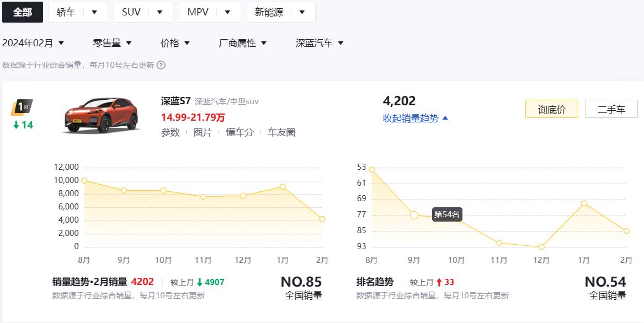Click the red up arrow beside 33

point(439,282)
